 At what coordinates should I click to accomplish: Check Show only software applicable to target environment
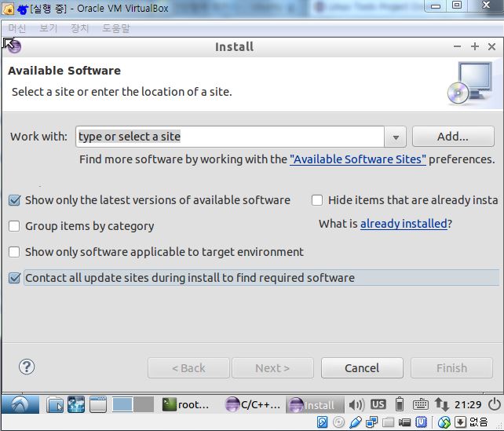pyautogui.click(x=14, y=252)
